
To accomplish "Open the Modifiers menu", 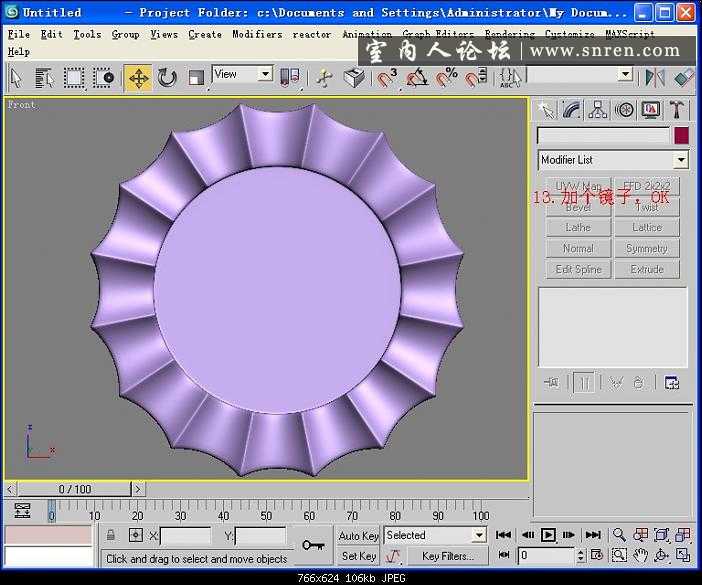I will (257, 34).
